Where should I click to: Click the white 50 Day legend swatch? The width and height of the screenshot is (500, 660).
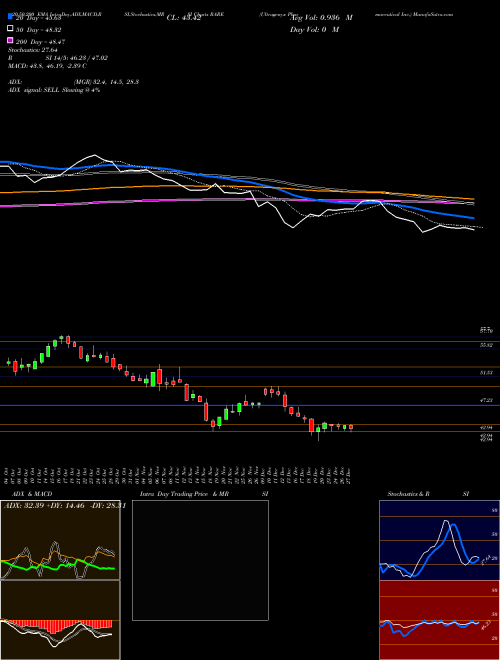(x=10, y=29)
